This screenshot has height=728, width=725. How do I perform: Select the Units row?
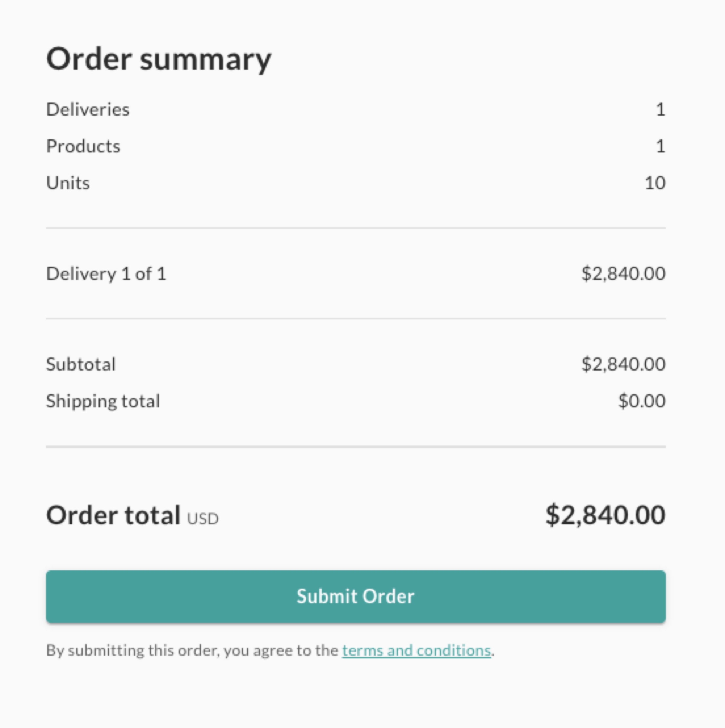tap(68, 184)
